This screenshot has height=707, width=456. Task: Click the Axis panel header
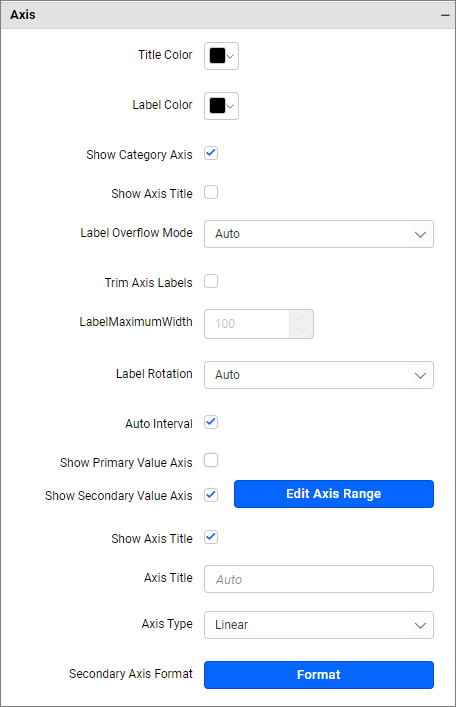[228, 15]
